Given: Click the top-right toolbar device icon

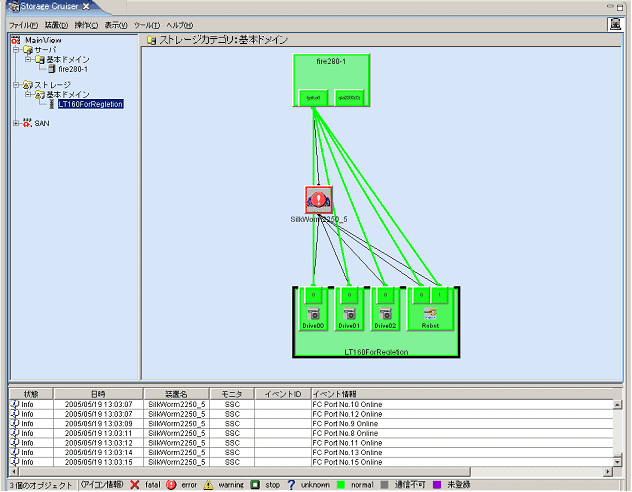Looking at the screenshot, I should 615,24.
